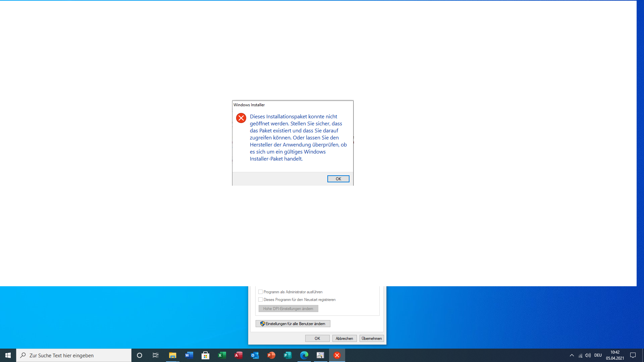Cancel the properties dialog with Abbrechen

[x=344, y=338]
